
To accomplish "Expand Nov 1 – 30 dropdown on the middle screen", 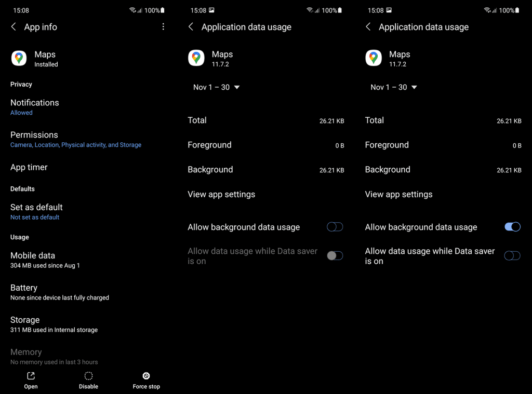I will 216,87.
